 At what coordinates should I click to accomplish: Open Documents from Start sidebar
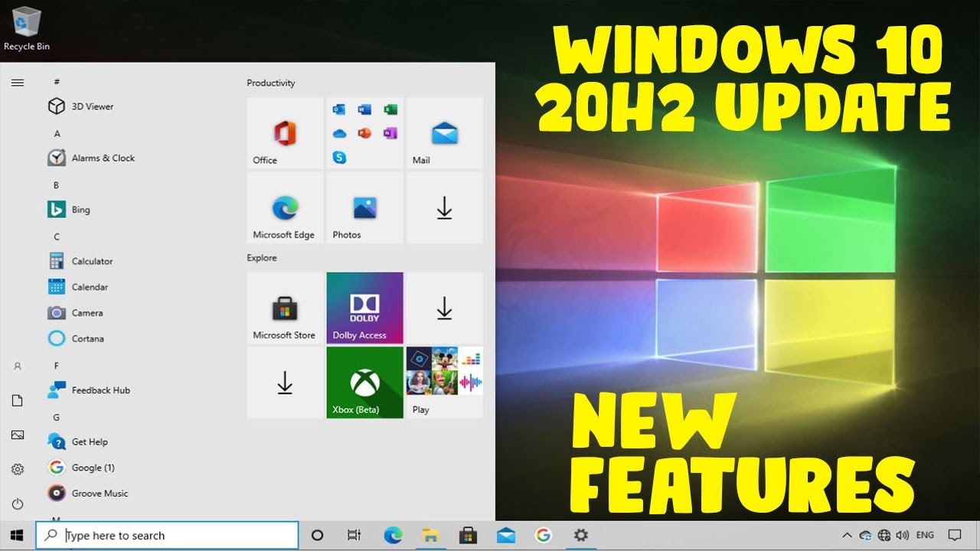(18, 400)
